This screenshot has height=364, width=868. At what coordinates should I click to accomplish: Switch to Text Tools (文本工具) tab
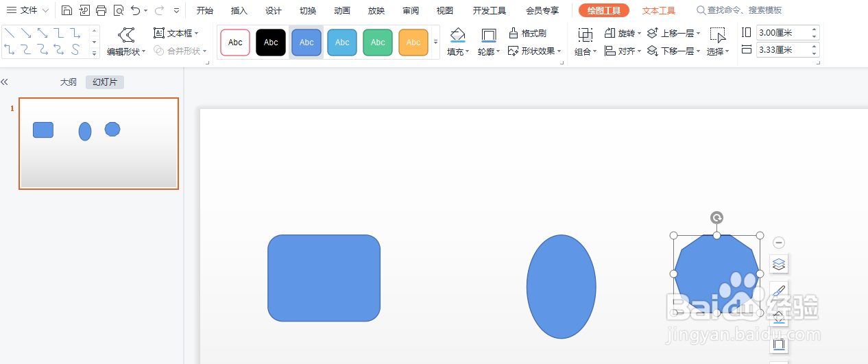(x=659, y=10)
